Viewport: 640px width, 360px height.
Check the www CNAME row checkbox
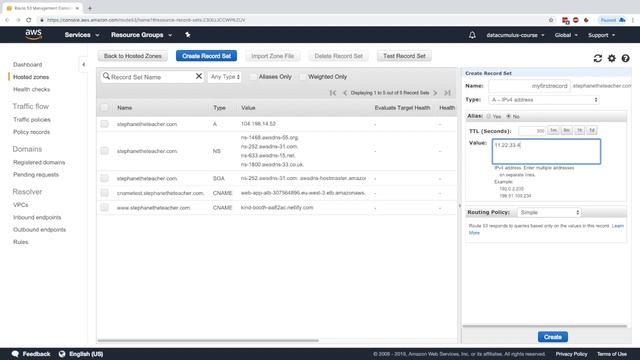coord(104,207)
